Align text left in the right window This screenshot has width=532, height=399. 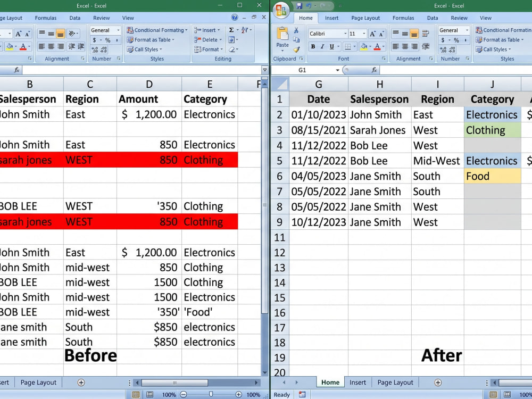coord(395,46)
